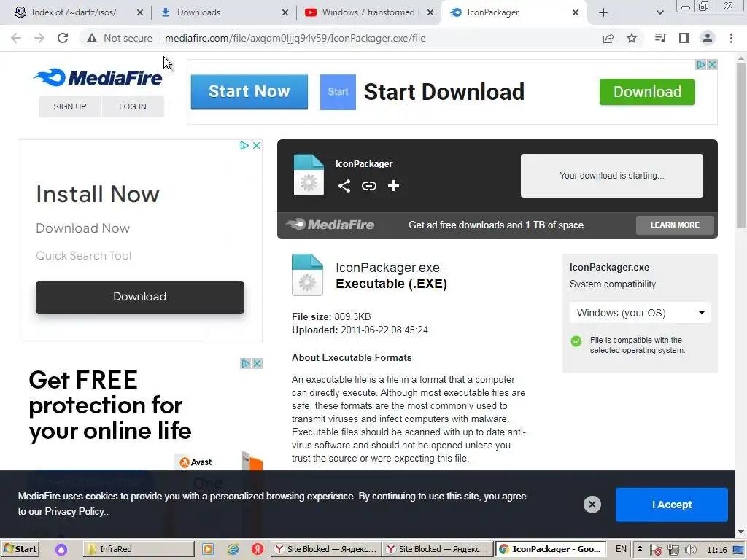This screenshot has width=747, height=560.
Task: Click the blue Start Now ad button
Action: point(249,91)
